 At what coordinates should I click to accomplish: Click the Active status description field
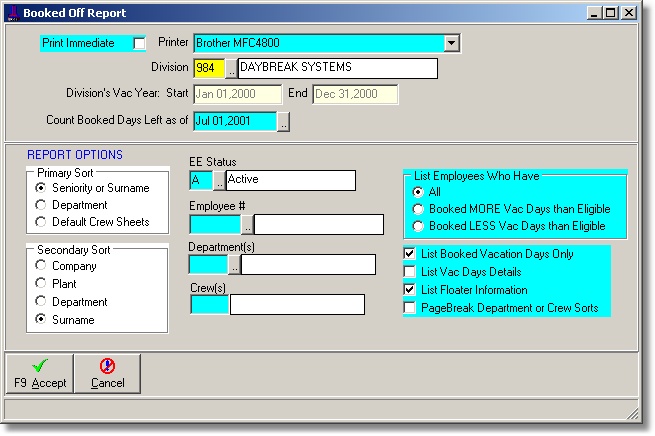(x=291, y=180)
